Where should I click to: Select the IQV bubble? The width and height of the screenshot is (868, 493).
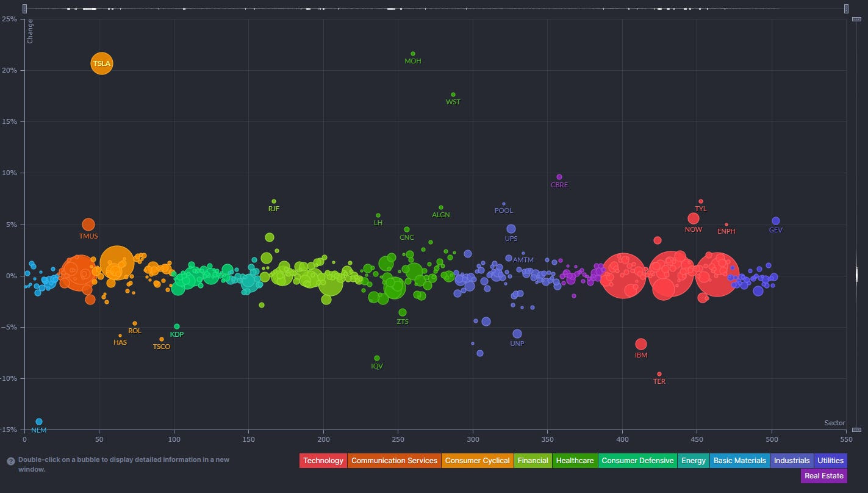pyautogui.click(x=377, y=358)
